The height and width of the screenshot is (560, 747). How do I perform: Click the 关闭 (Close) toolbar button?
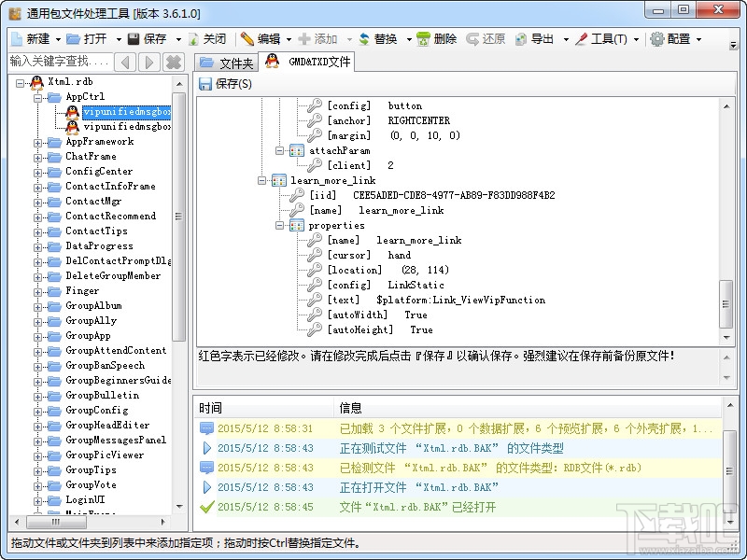tap(206, 39)
